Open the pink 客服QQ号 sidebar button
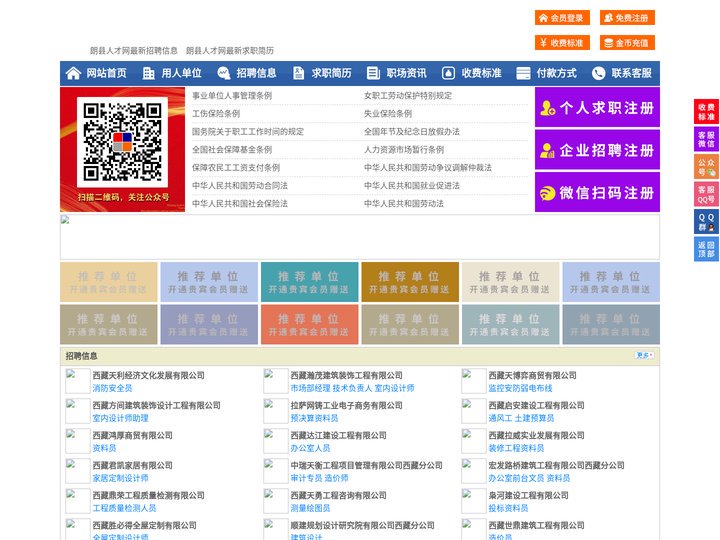This screenshot has height=540, width=720. (x=706, y=194)
